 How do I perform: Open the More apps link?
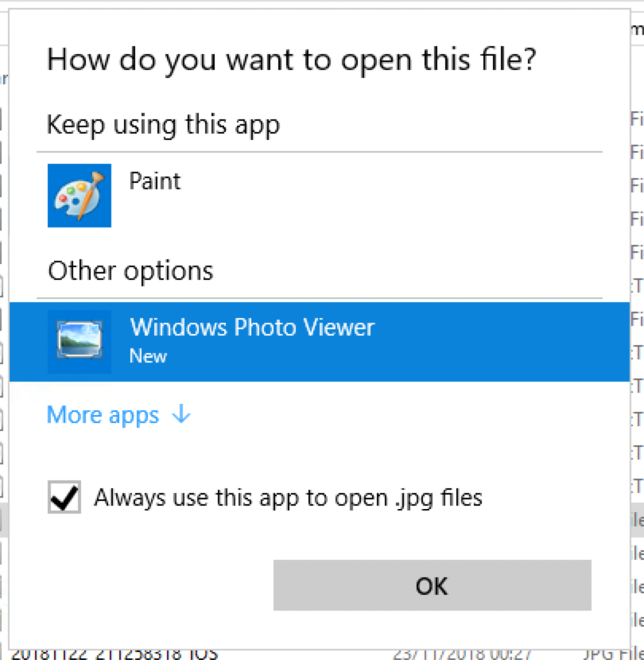point(103,415)
